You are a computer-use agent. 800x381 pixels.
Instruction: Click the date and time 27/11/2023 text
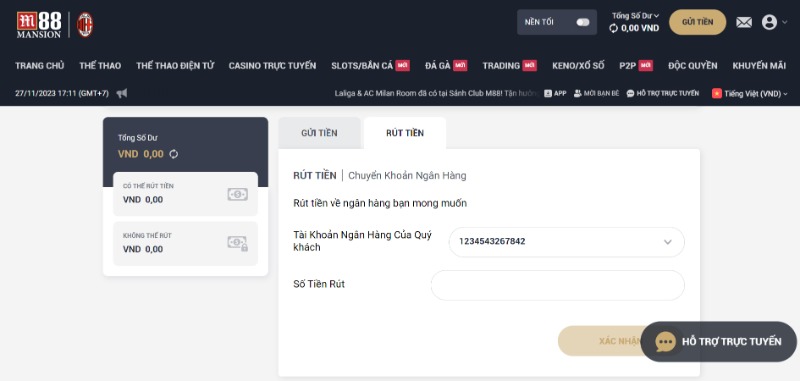click(62, 94)
